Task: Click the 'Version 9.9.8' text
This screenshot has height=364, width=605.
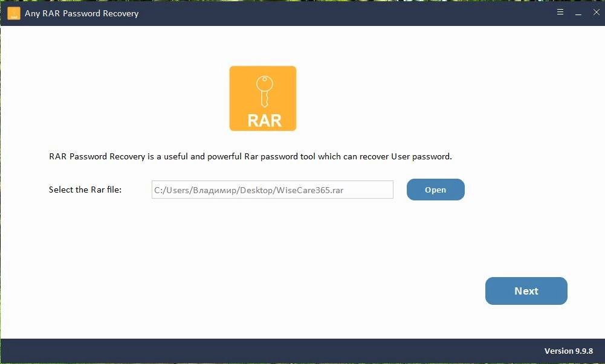Action: coord(568,351)
